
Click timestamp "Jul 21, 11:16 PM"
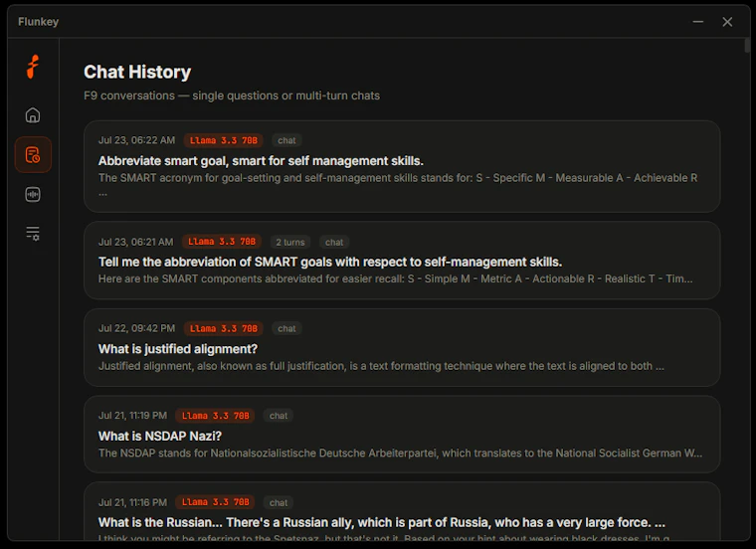[x=132, y=502]
